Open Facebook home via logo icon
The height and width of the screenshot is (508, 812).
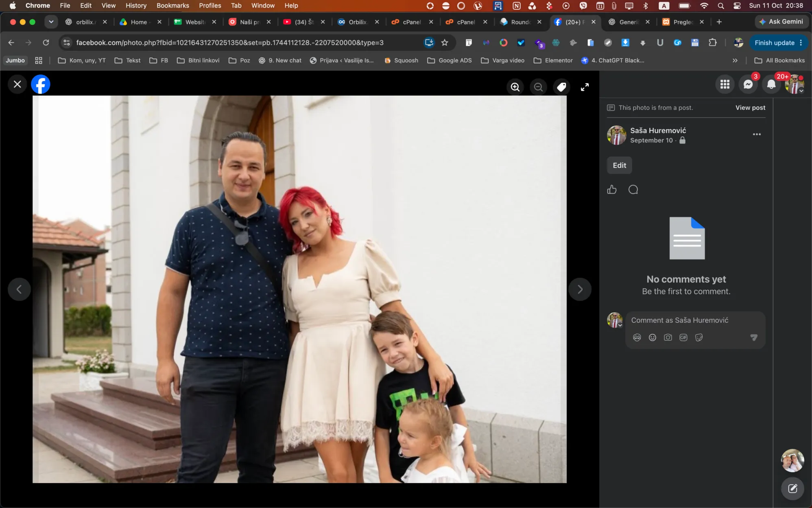pos(41,84)
